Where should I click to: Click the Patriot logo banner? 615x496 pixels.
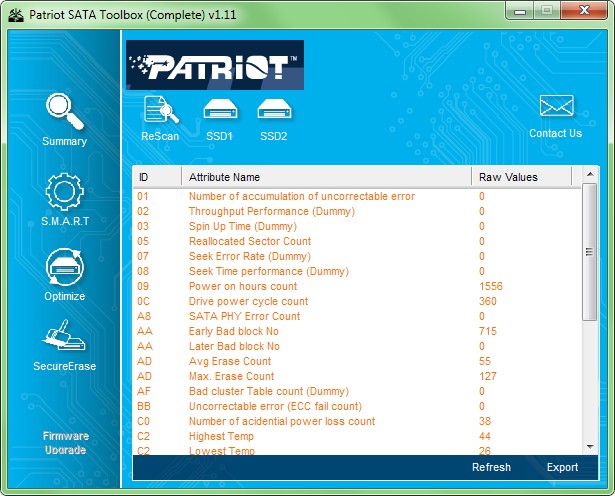click(x=215, y=65)
